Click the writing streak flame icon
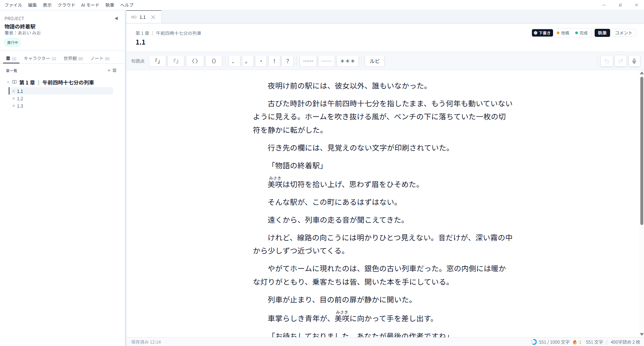644x346 pixels. [x=575, y=342]
